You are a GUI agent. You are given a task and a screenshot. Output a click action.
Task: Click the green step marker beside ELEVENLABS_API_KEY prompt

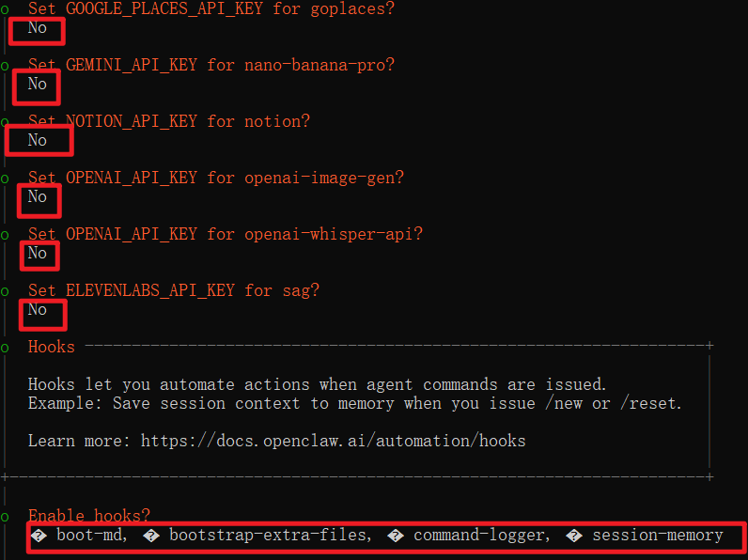pyautogui.click(x=5, y=292)
